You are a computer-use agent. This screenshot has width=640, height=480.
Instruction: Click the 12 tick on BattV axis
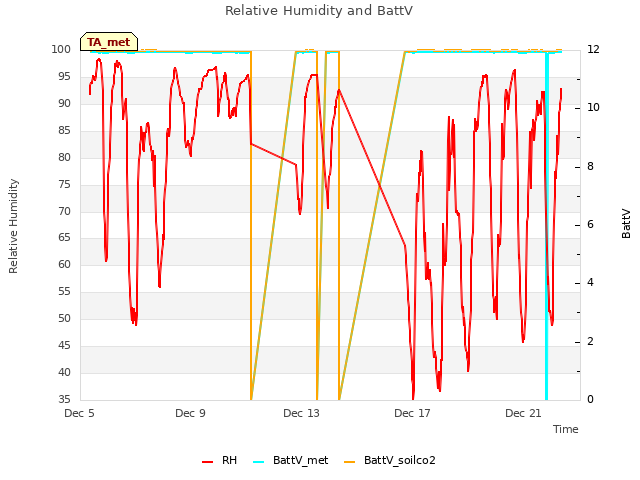point(593,49)
